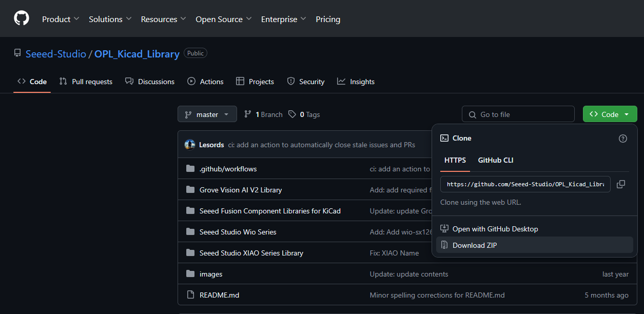Image resolution: width=644 pixels, height=314 pixels.
Task: Open Seeed Fusion Component Libraries for KiCad folder
Action: click(270, 211)
